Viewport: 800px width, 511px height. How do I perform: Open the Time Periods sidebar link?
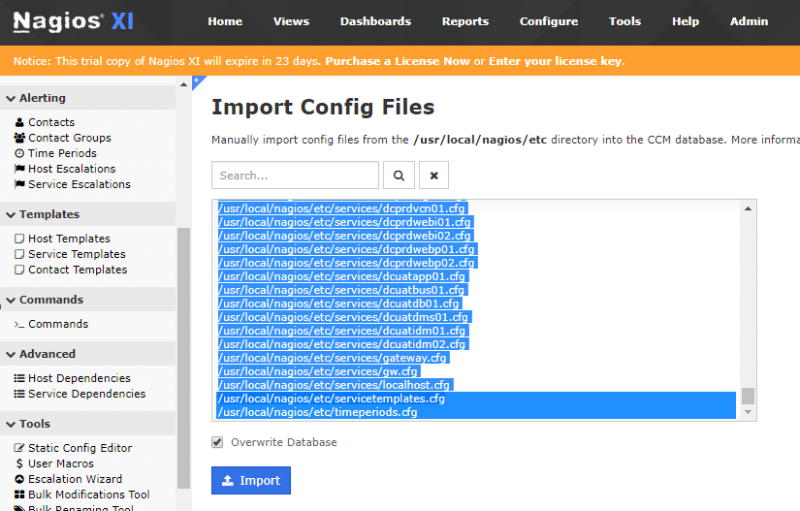click(x=62, y=153)
